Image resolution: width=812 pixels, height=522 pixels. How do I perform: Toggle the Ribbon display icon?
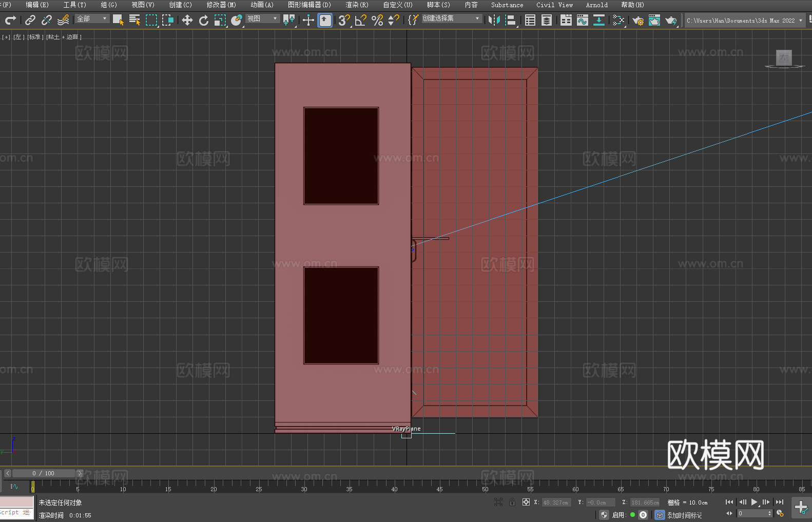[566, 20]
